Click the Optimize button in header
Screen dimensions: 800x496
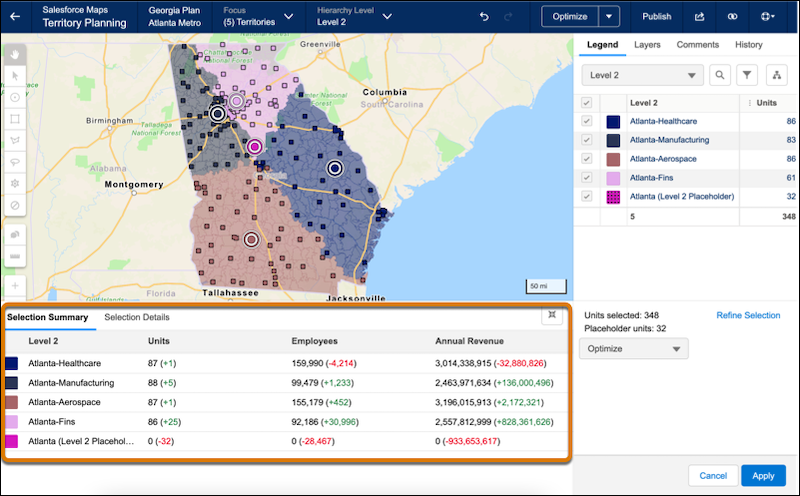(570, 16)
